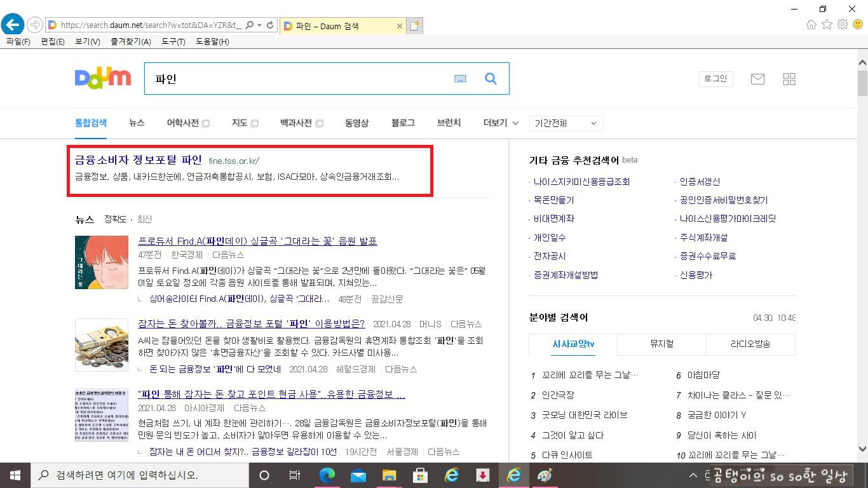Click the Cortana circle icon on the taskbar
This screenshot has width=868, height=488.
tap(264, 475)
